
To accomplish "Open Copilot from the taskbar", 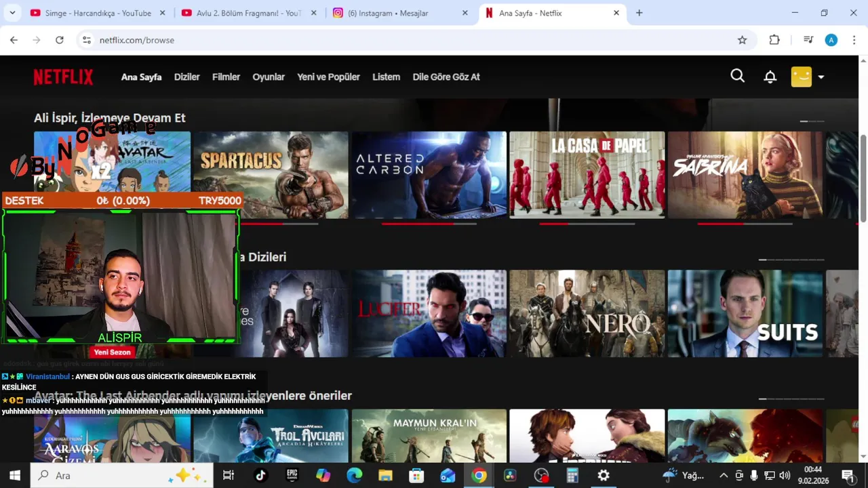I will point(323,475).
